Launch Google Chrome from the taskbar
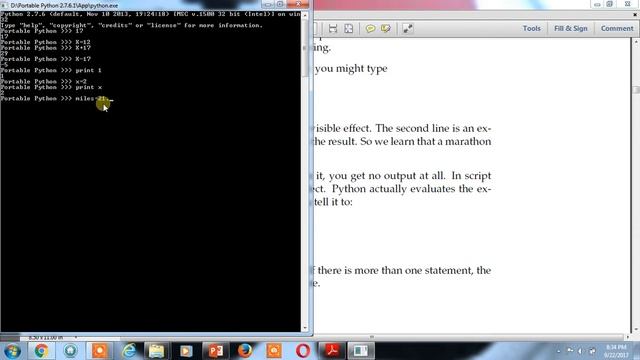The width and height of the screenshot is (640, 360). (x=41, y=351)
